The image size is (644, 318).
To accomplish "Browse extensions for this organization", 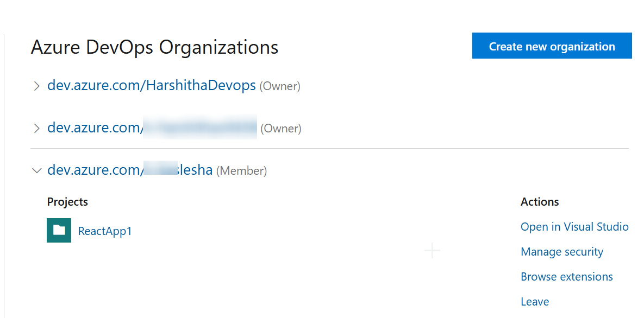I will click(x=566, y=276).
